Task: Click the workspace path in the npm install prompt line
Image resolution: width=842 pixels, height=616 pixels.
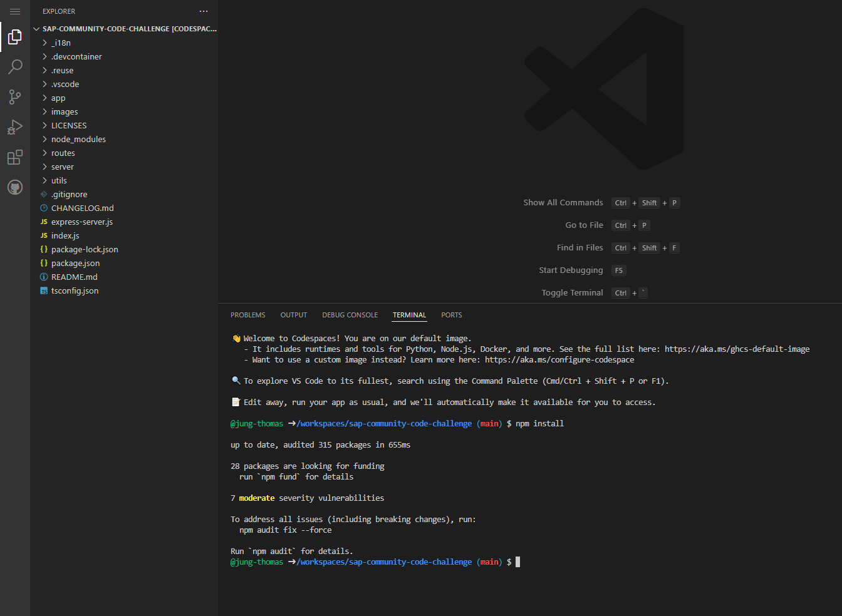Action: point(384,423)
